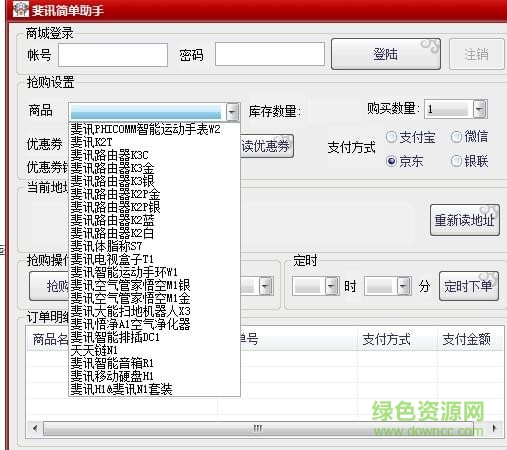Choose 斐讯路由器K2P银 from product list

point(154,207)
